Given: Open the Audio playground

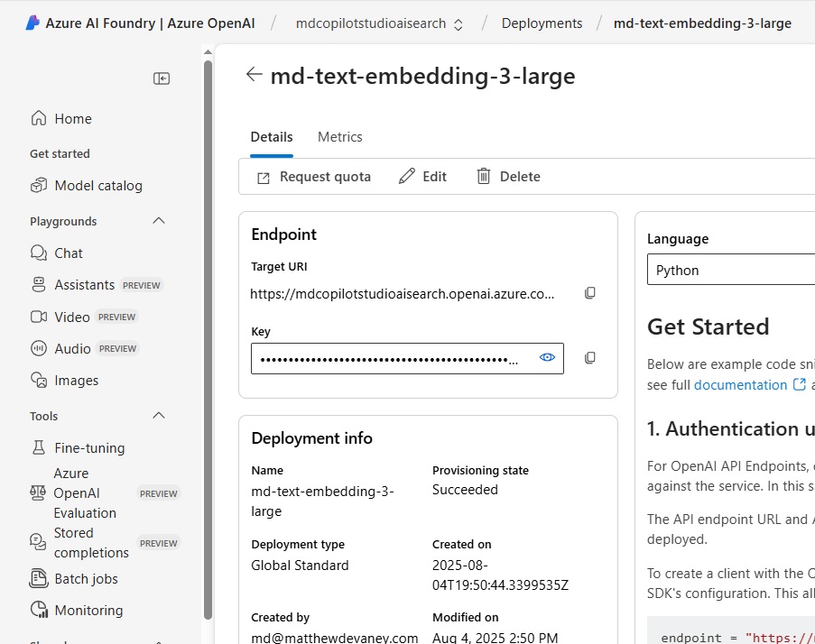Looking at the screenshot, I should pos(72,349).
